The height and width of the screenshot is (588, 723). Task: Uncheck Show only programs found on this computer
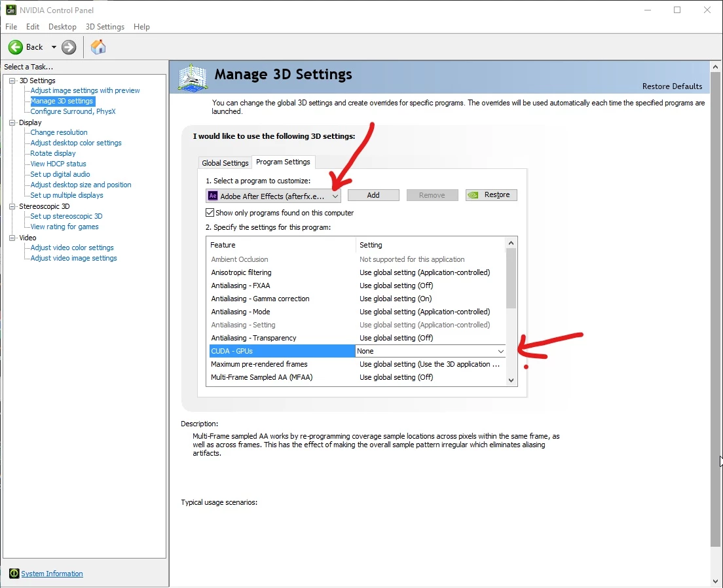pyautogui.click(x=210, y=213)
